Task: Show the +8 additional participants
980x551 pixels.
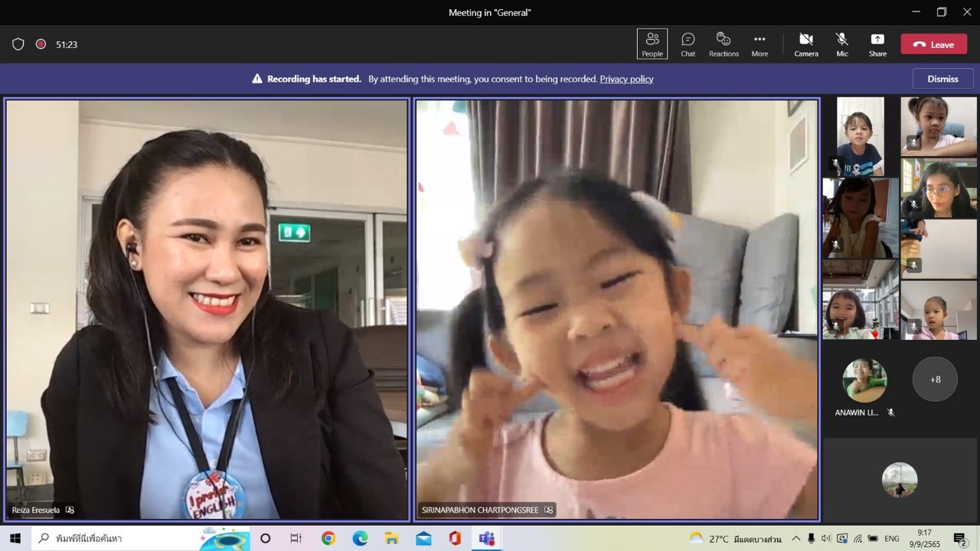Action: tap(935, 379)
